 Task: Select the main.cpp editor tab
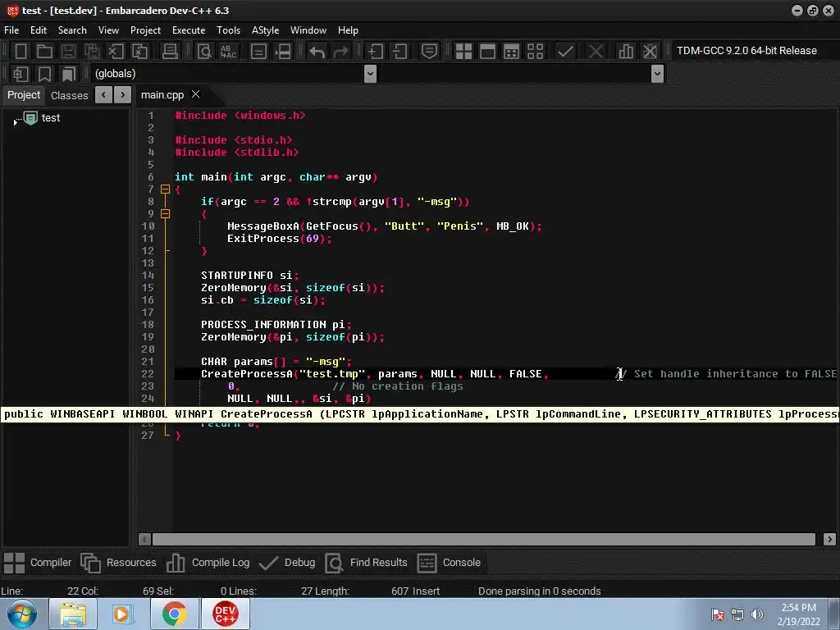click(x=162, y=95)
